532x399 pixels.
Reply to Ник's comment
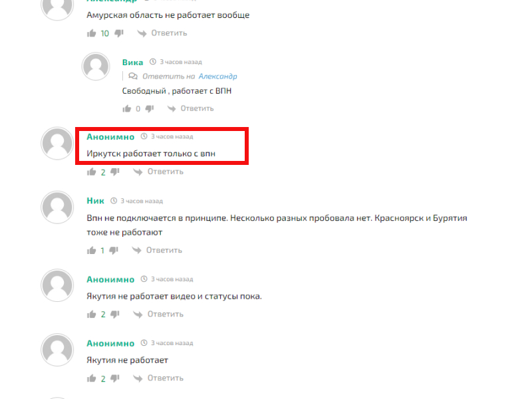click(x=157, y=251)
